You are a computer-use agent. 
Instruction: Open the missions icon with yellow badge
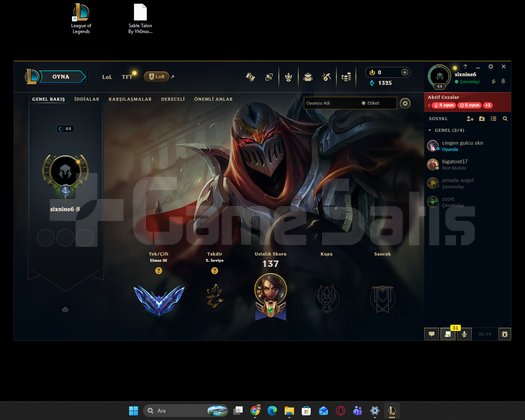pos(448,334)
